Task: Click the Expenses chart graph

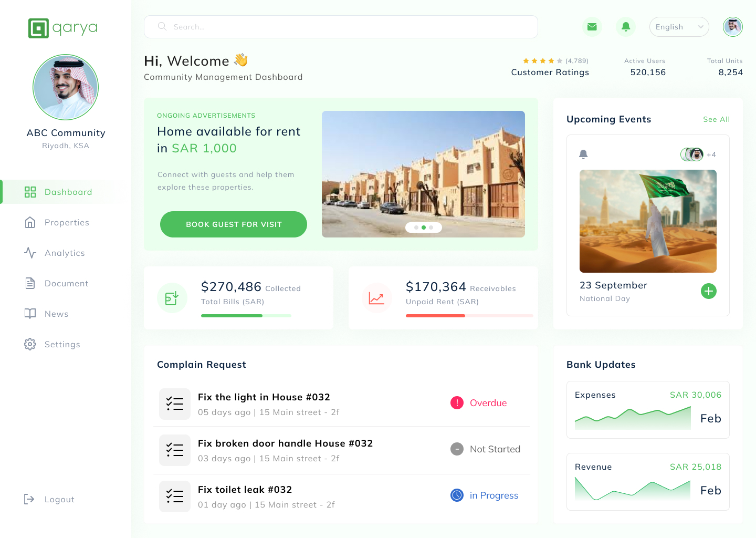Action: tap(633, 418)
